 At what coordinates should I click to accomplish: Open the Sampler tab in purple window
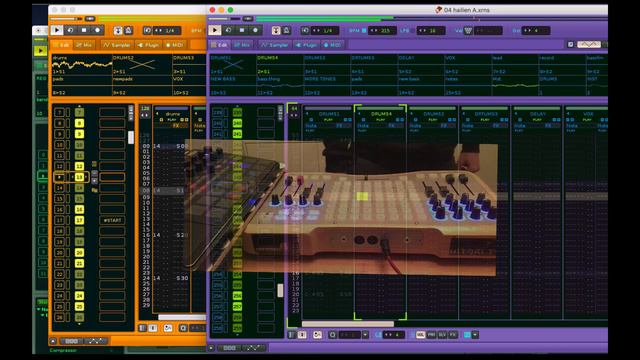click(x=275, y=45)
